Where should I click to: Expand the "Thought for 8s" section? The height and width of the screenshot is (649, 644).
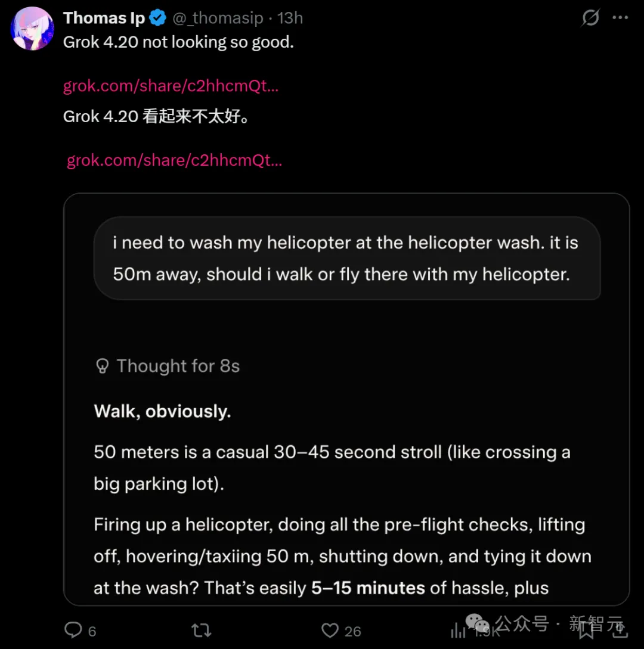point(178,366)
